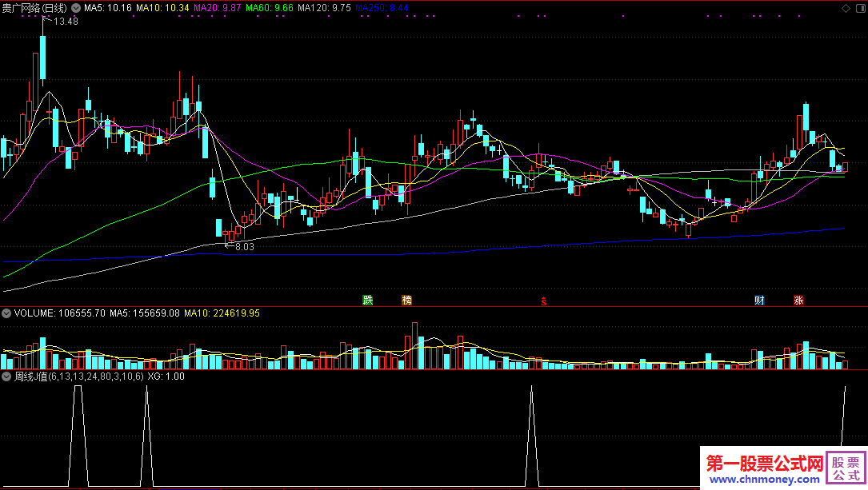Open the 周线J值 indicator dropdown arrow
The height and width of the screenshot is (490, 868).
tap(6, 376)
